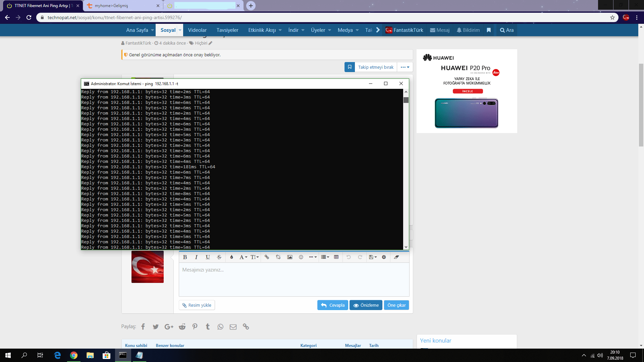Click the Resim yükle button
This screenshot has width=644, height=362.
197,305
